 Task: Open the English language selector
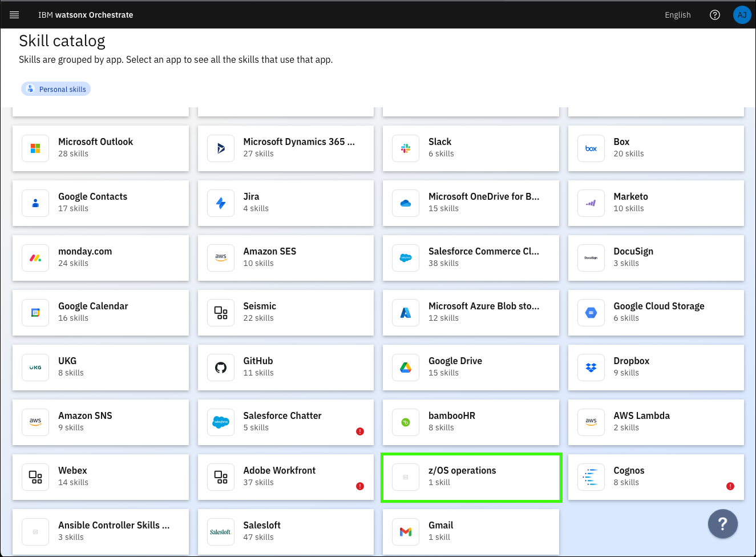(677, 15)
